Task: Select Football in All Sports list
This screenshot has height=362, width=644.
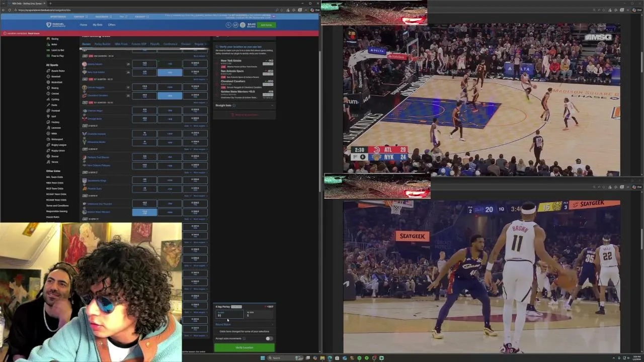Action: (55, 111)
